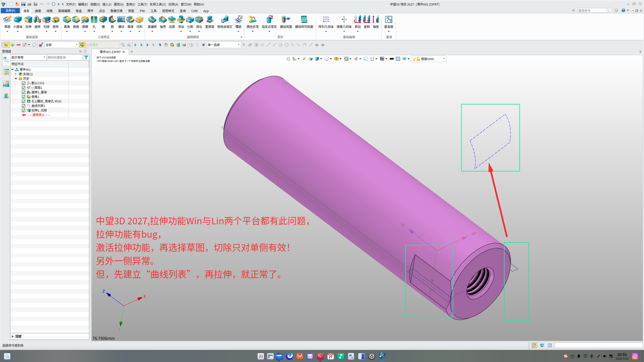Screen dimensions: 644x362
Task: Activate the 拉伸 extrude tool
Action: click(28, 22)
